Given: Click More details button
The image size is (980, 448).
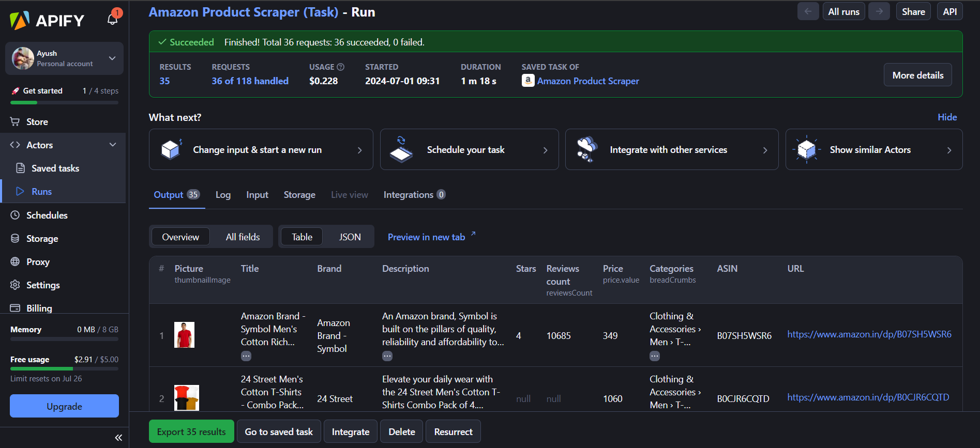Looking at the screenshot, I should [917, 75].
